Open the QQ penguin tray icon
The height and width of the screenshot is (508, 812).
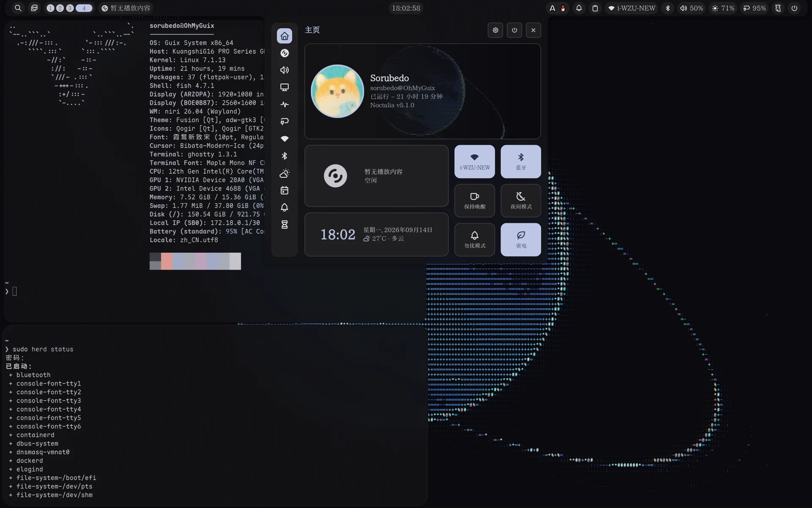coord(563,8)
